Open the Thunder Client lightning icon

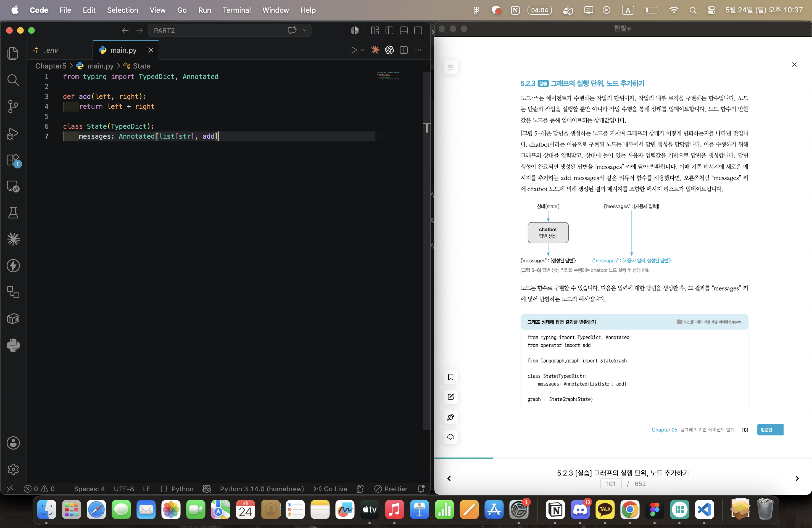13,266
